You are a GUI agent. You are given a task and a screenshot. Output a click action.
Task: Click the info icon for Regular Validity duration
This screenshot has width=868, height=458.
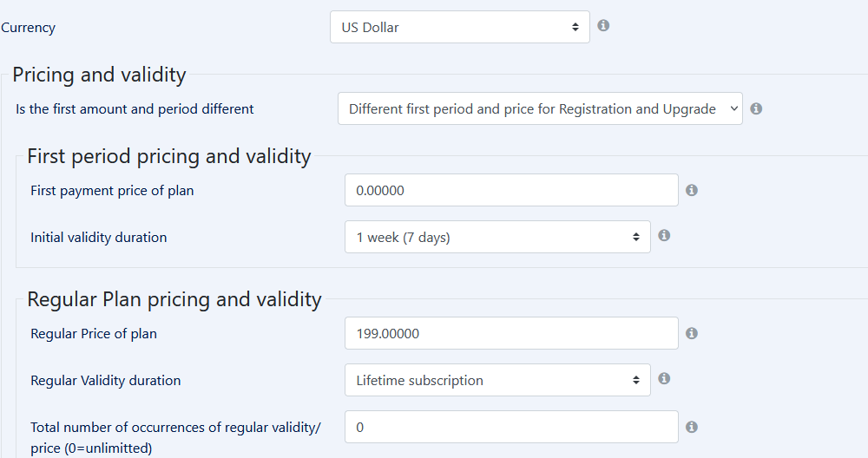coord(664,378)
